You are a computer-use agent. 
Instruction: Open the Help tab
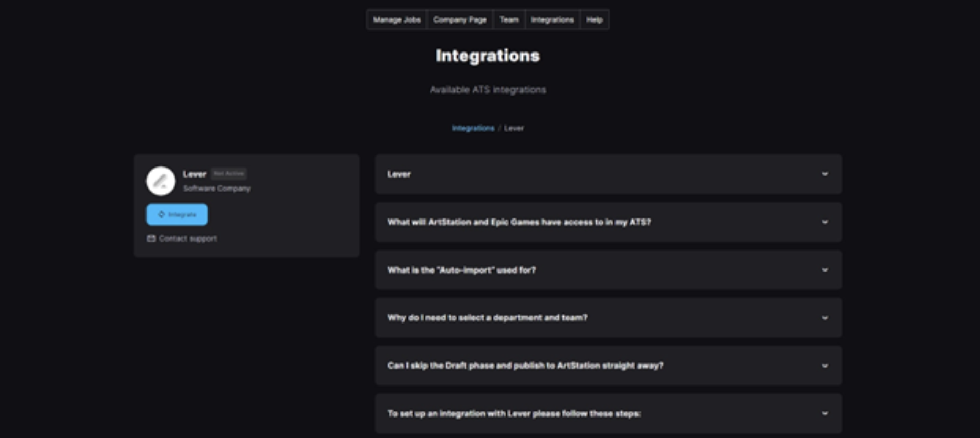pyautogui.click(x=594, y=20)
